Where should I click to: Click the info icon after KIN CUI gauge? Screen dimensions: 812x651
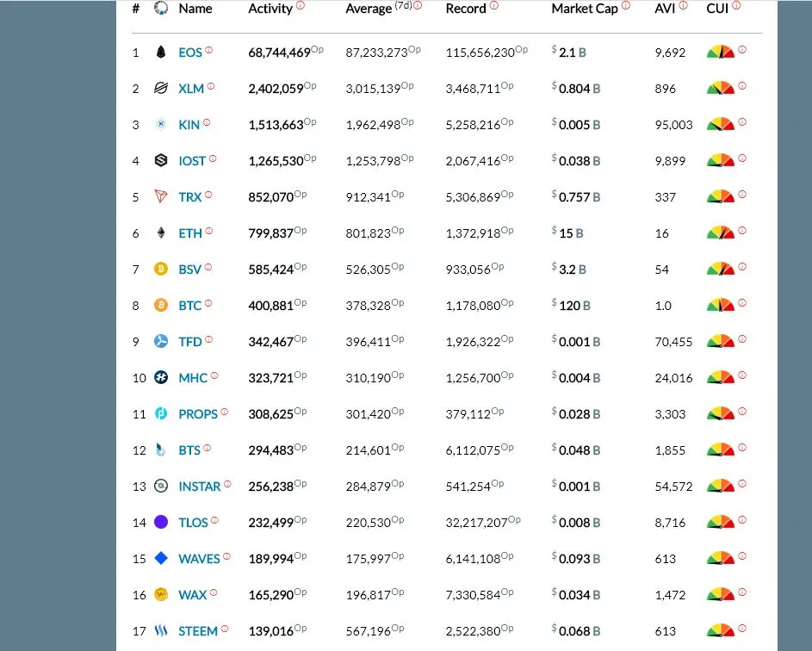[x=742, y=122]
